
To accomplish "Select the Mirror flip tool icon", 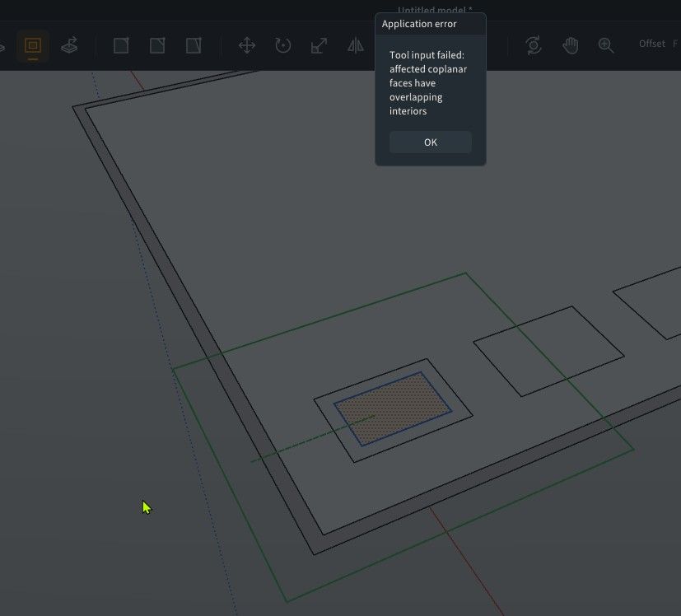I will coord(356,45).
